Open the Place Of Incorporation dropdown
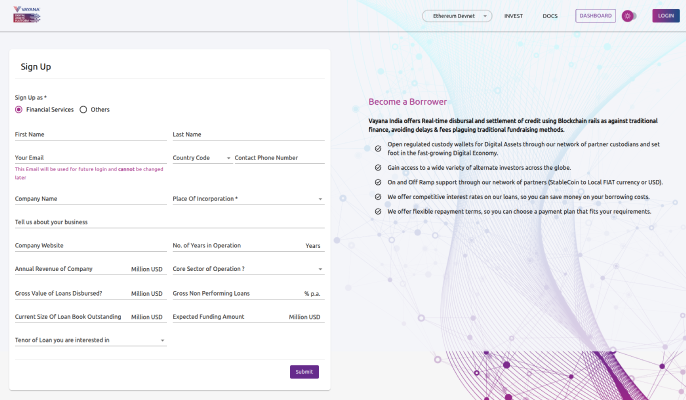Viewport: 686px width, 400px height. [248, 199]
